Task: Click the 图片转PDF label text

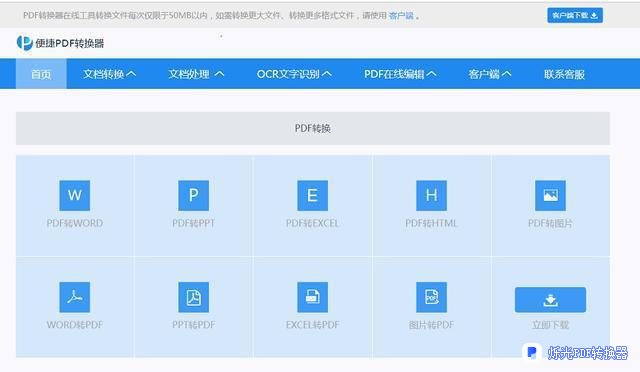Action: (431, 325)
